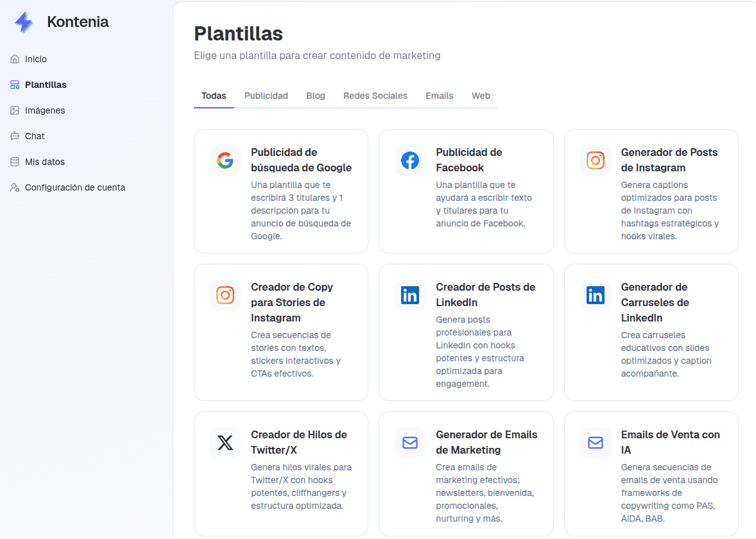
Task: Click the envelope icon on the sales emails card
Action: (595, 443)
